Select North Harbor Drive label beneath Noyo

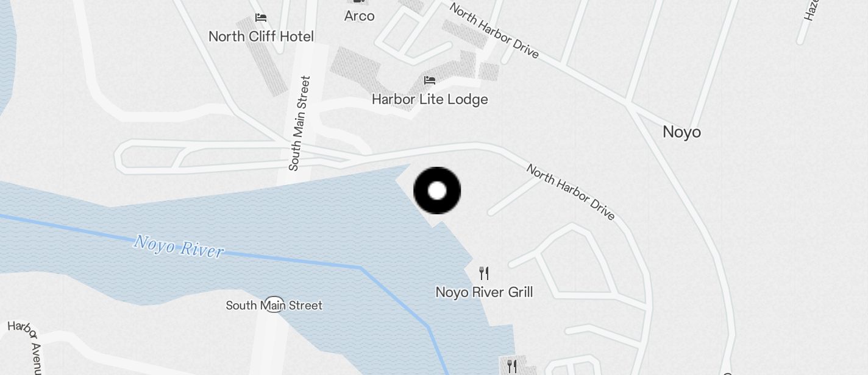tap(571, 192)
